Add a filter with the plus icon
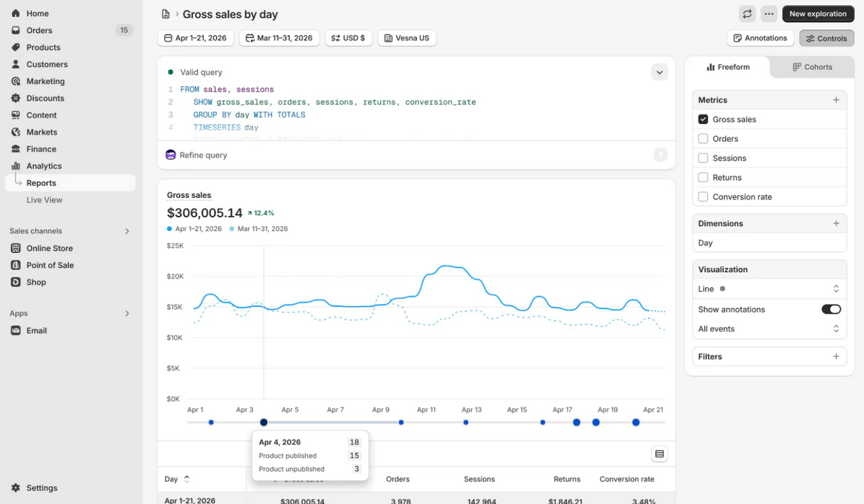The image size is (864, 504). (836, 356)
